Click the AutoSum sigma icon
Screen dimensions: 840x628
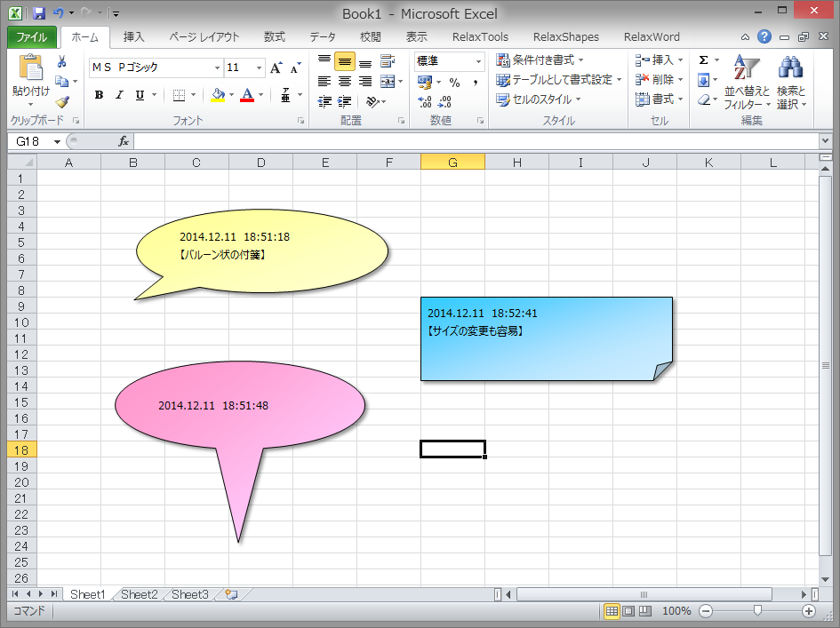point(703,60)
